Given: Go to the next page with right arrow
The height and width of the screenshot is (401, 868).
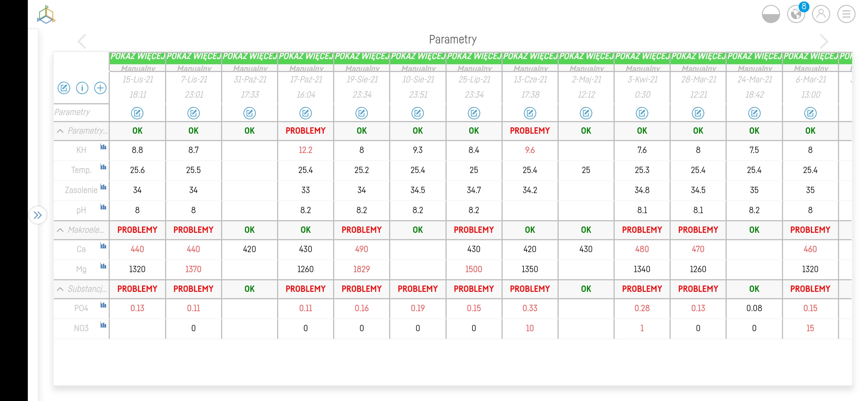Looking at the screenshot, I should pyautogui.click(x=824, y=41).
